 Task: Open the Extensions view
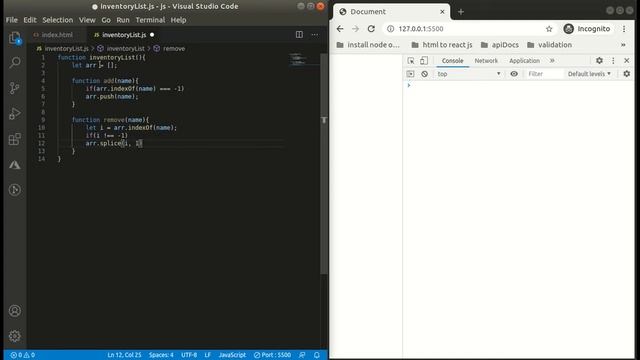tap(15, 139)
